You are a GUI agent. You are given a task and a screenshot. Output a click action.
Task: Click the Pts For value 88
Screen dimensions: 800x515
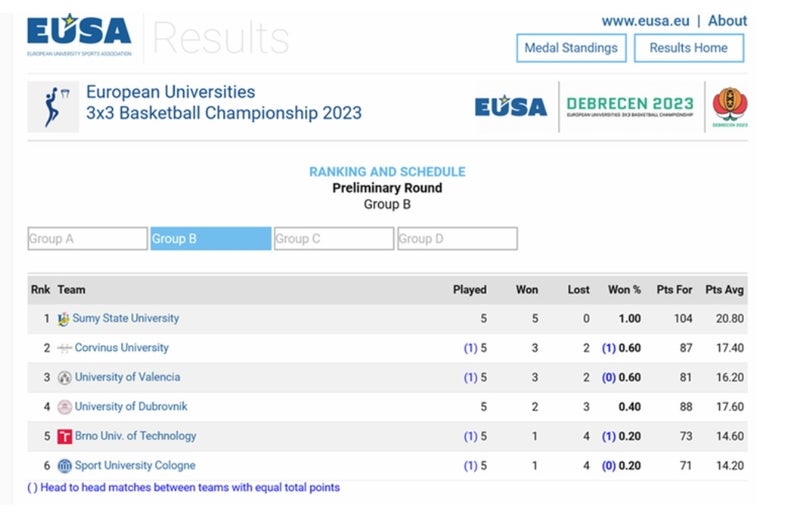point(686,407)
